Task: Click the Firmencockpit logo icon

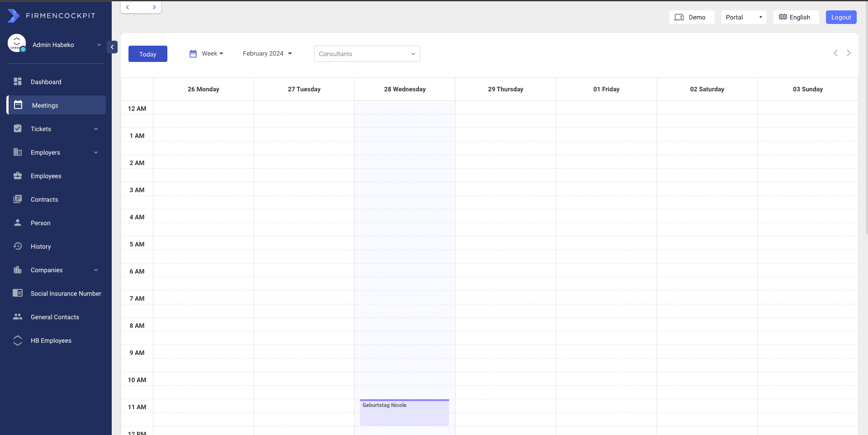Action: pos(14,16)
